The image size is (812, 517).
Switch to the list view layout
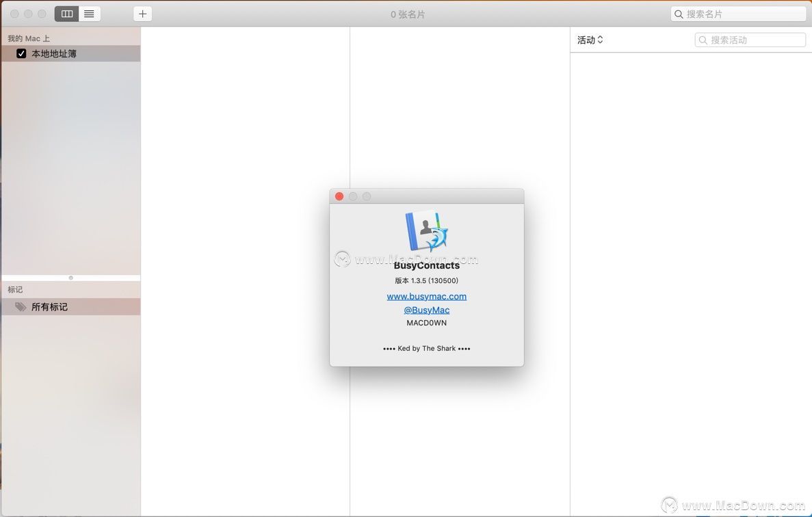(x=89, y=14)
